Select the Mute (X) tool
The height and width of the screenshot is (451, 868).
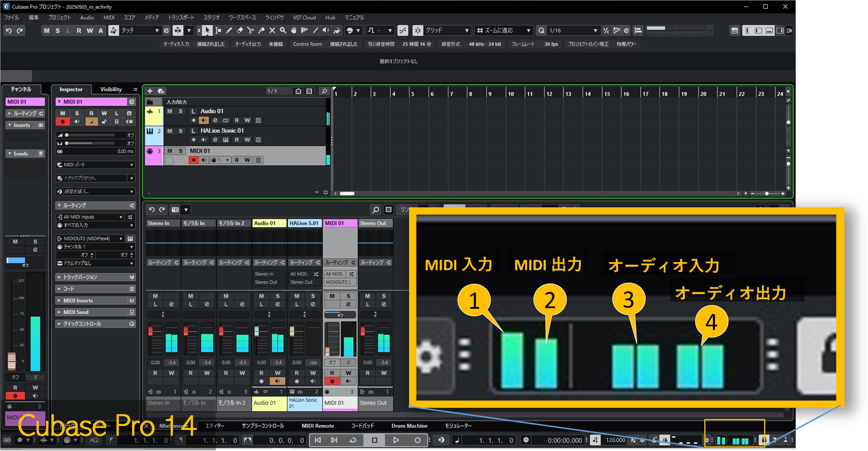click(x=272, y=31)
